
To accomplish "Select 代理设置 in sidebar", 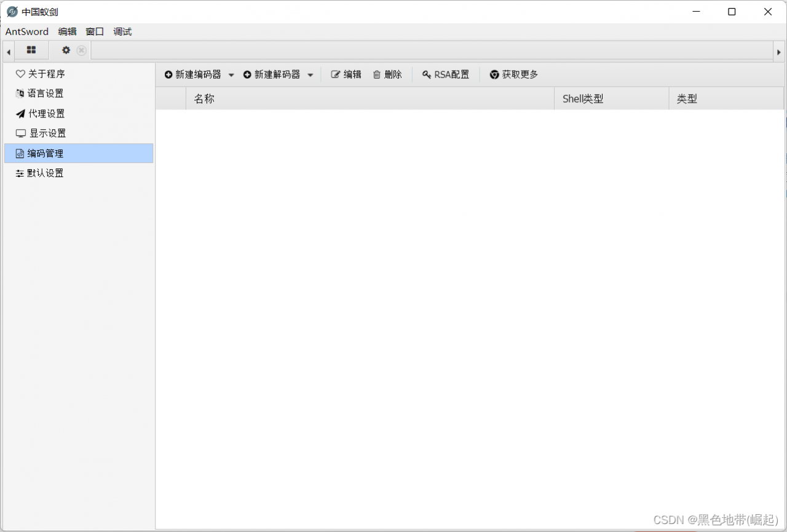I will pyautogui.click(x=79, y=114).
